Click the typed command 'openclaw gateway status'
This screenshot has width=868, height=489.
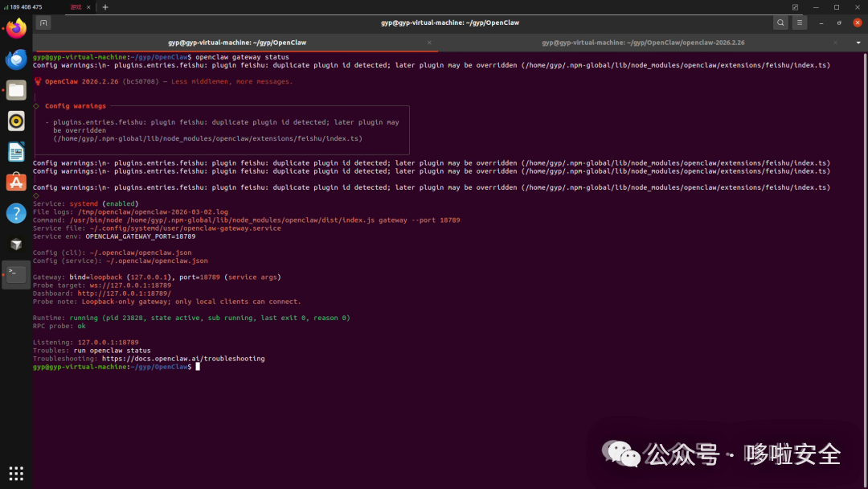242,57
